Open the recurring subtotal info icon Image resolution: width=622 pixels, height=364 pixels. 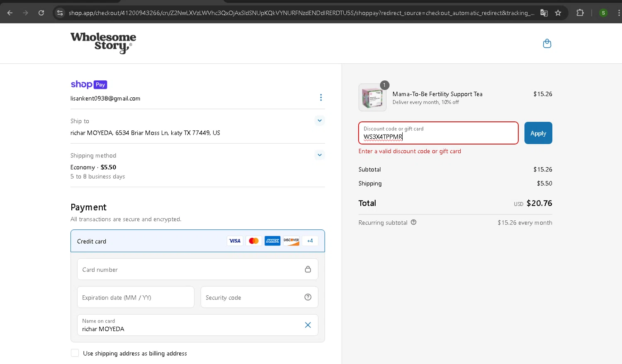[x=413, y=222]
